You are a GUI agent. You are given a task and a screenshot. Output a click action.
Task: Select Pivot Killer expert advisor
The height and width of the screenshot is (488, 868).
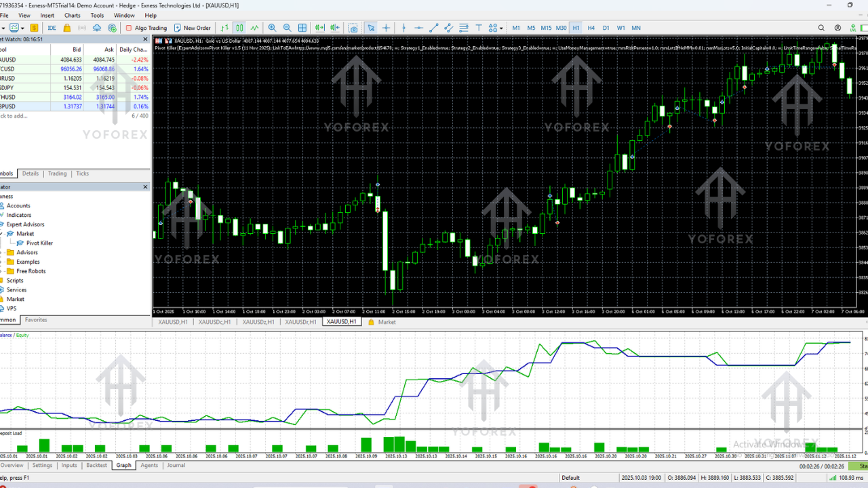coord(39,243)
